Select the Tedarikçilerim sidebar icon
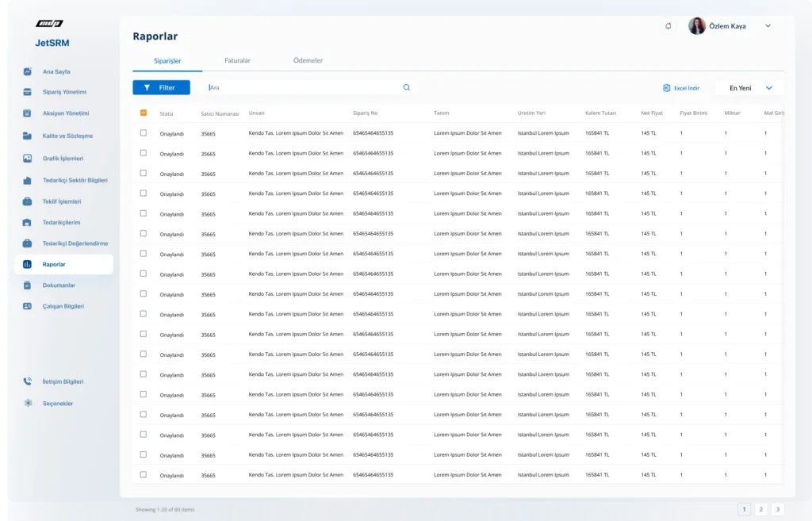This screenshot has height=521, width=812. click(28, 223)
